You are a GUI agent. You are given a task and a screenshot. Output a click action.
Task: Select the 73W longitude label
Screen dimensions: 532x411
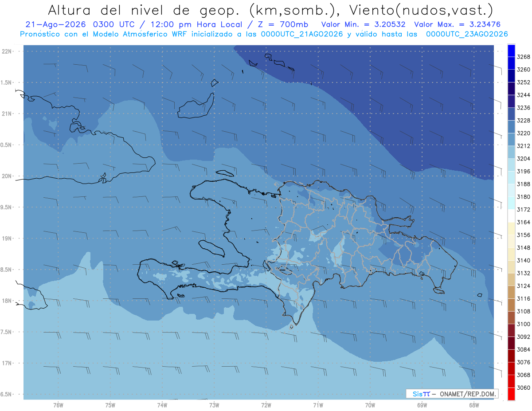pyautogui.click(x=214, y=405)
